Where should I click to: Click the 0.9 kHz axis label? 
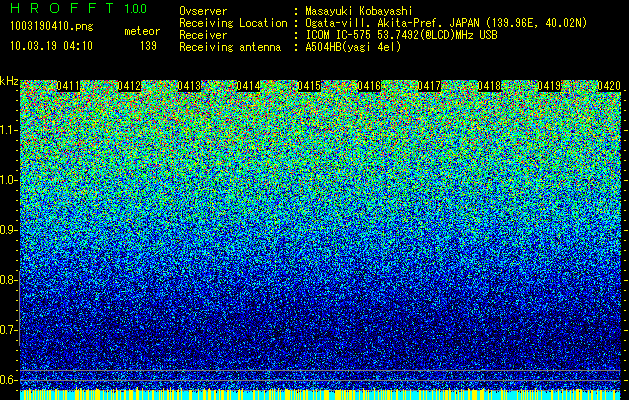click(9, 230)
